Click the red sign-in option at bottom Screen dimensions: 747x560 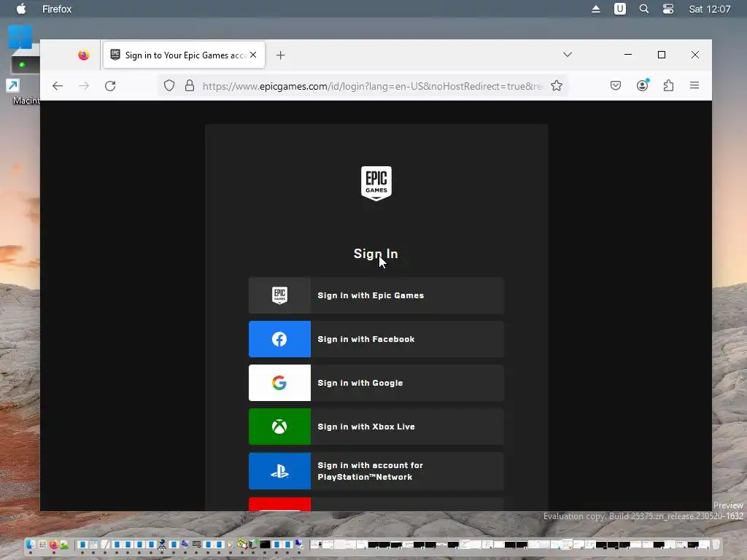click(376, 505)
